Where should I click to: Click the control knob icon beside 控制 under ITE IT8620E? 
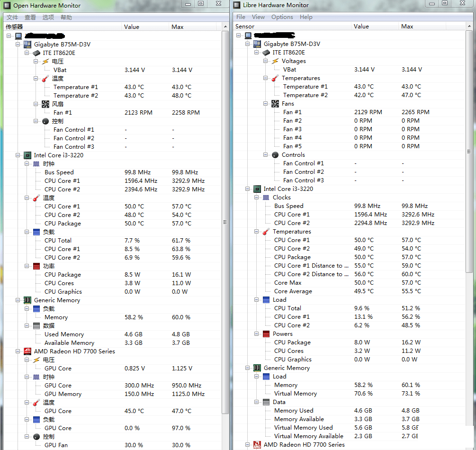tap(45, 121)
